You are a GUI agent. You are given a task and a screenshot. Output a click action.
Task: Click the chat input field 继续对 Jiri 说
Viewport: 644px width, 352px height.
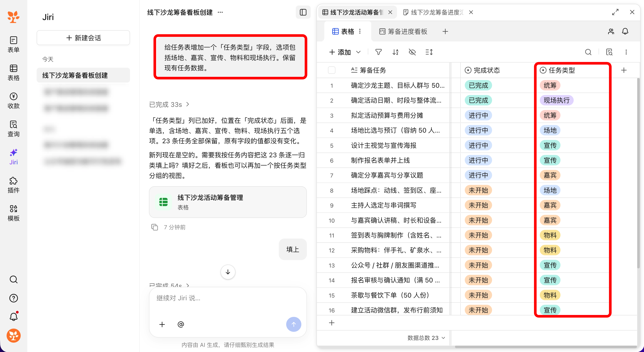tap(228, 298)
